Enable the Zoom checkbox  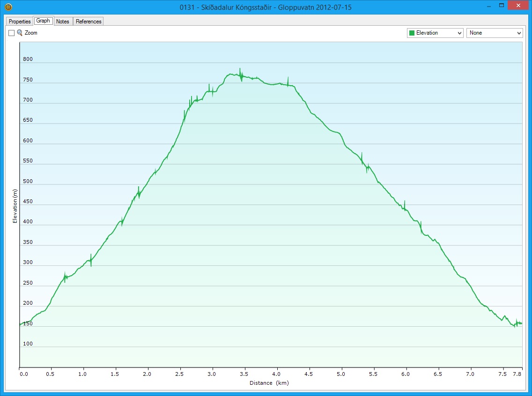(12, 33)
